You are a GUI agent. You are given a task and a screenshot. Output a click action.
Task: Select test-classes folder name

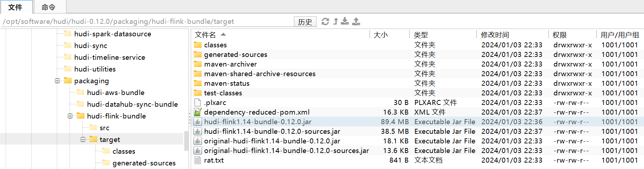(x=223, y=93)
